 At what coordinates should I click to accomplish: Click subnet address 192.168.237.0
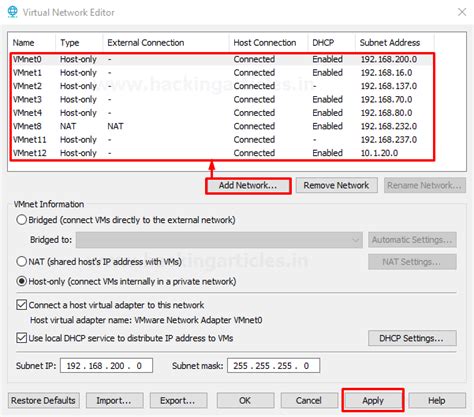point(389,139)
